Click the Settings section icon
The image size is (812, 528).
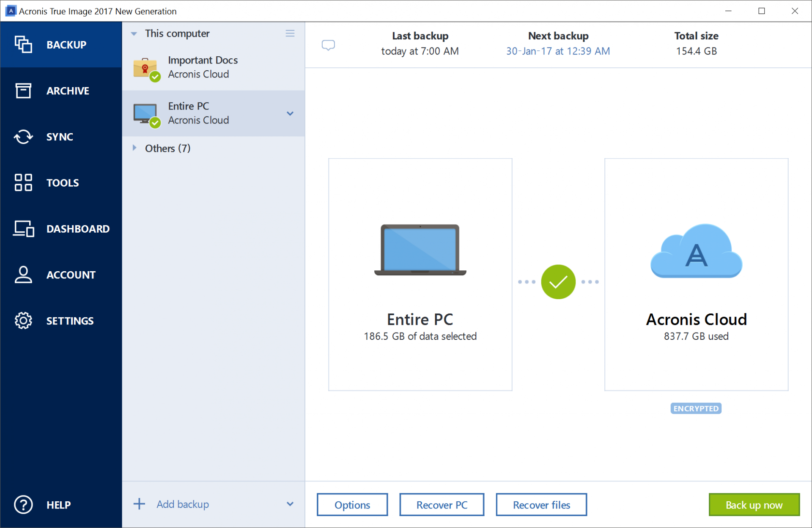(x=22, y=320)
